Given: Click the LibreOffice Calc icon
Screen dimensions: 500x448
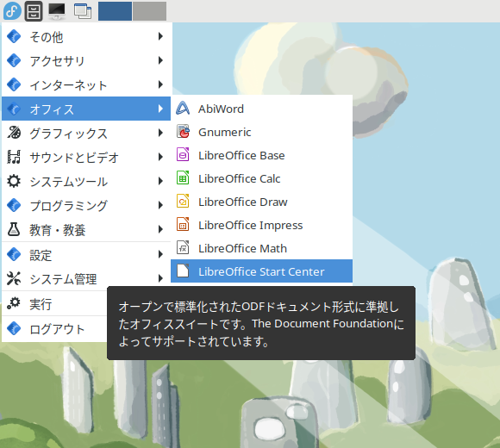Looking at the screenshot, I should (x=183, y=178).
